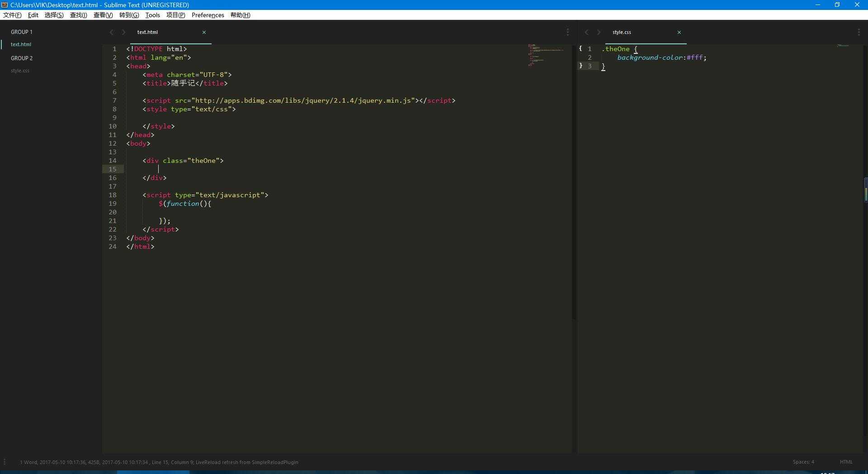Click the $(function(){ line
The height and width of the screenshot is (474, 868).
click(x=185, y=204)
